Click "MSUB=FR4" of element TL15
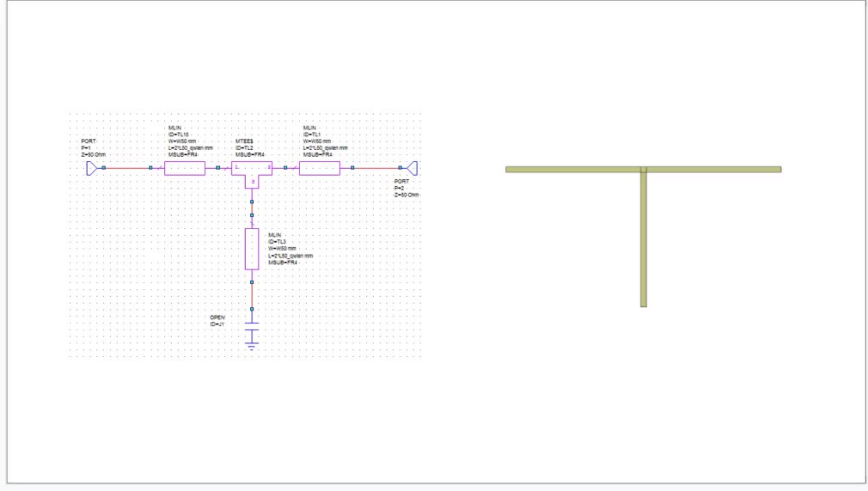 pyautogui.click(x=182, y=154)
